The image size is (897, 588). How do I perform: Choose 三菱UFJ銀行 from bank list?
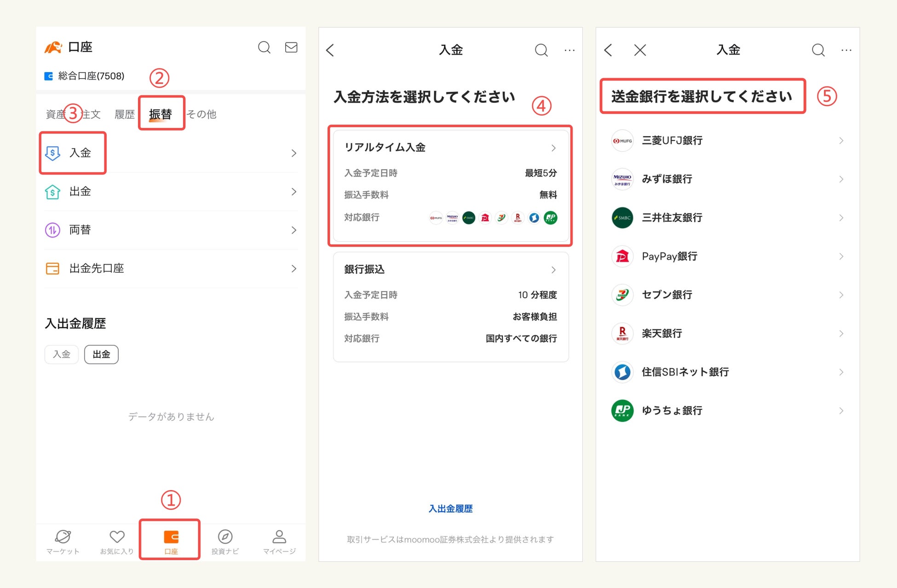click(x=672, y=141)
